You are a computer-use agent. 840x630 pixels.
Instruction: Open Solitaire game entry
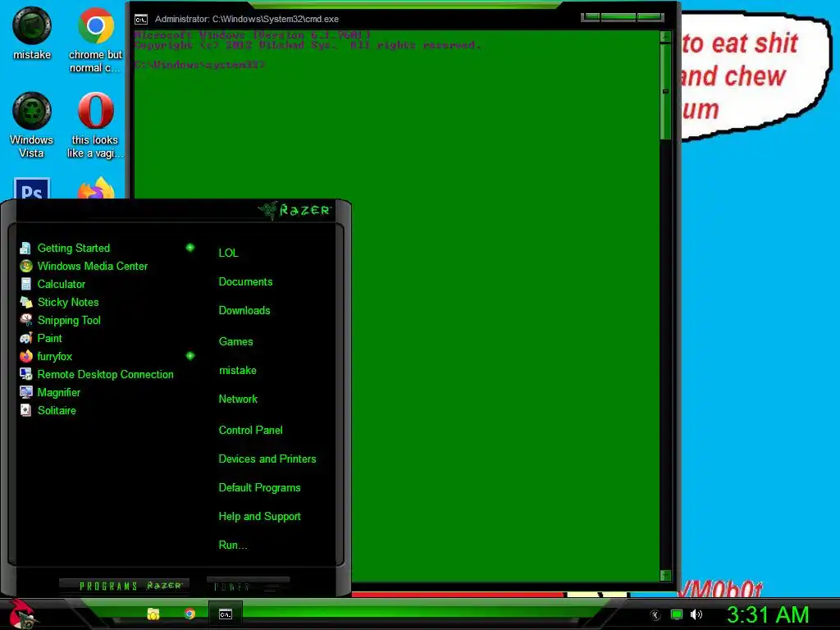[x=107, y=410]
